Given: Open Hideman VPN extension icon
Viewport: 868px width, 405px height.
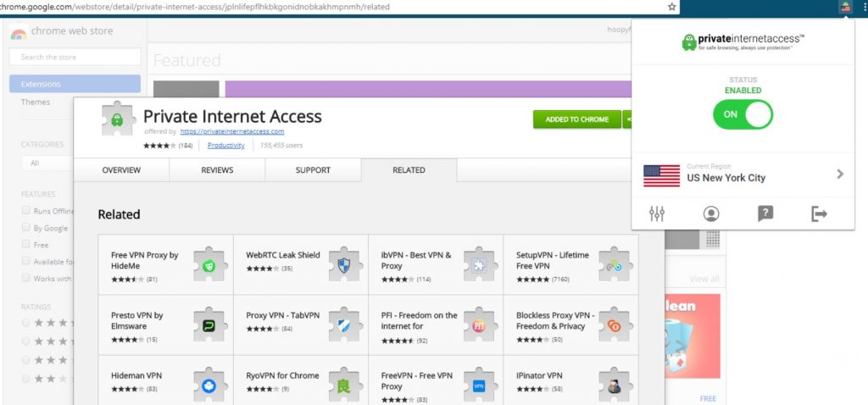Looking at the screenshot, I should 209,385.
